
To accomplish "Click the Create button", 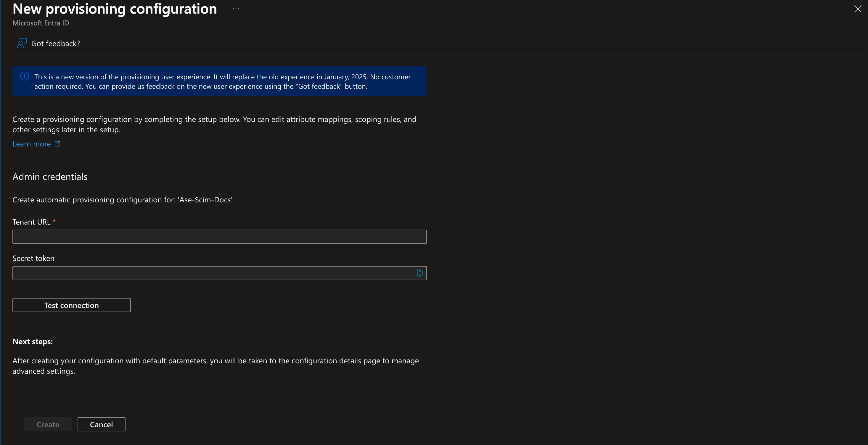I will 47,424.
